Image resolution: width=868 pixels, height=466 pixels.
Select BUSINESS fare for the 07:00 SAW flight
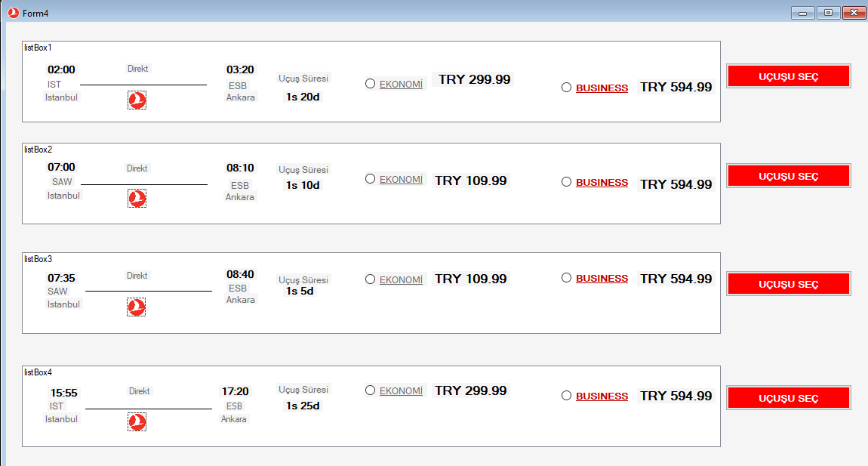(x=566, y=182)
